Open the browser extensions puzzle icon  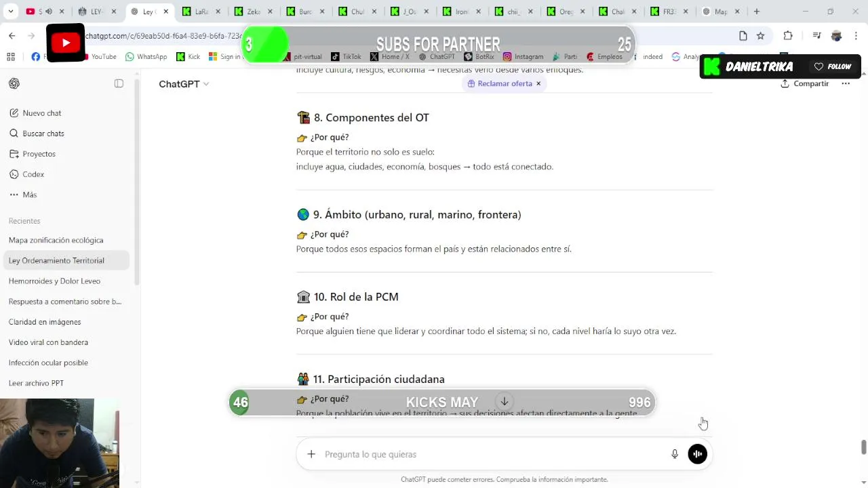coord(788,36)
